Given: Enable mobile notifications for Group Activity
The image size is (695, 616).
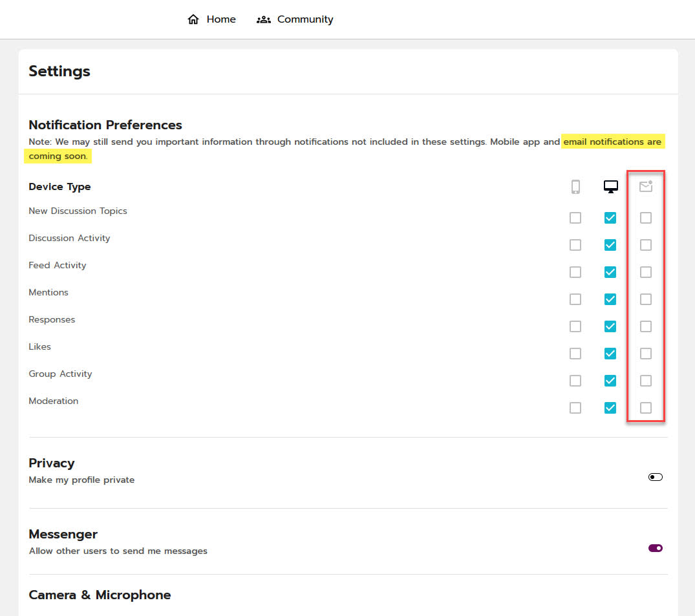Looking at the screenshot, I should coord(575,381).
